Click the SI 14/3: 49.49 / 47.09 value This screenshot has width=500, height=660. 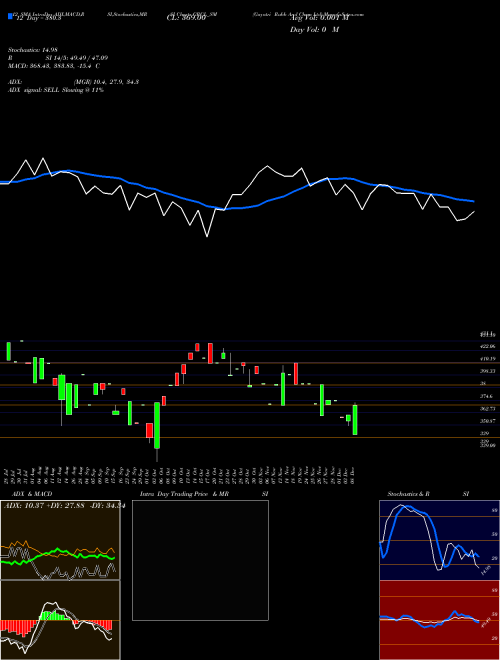point(77,58)
